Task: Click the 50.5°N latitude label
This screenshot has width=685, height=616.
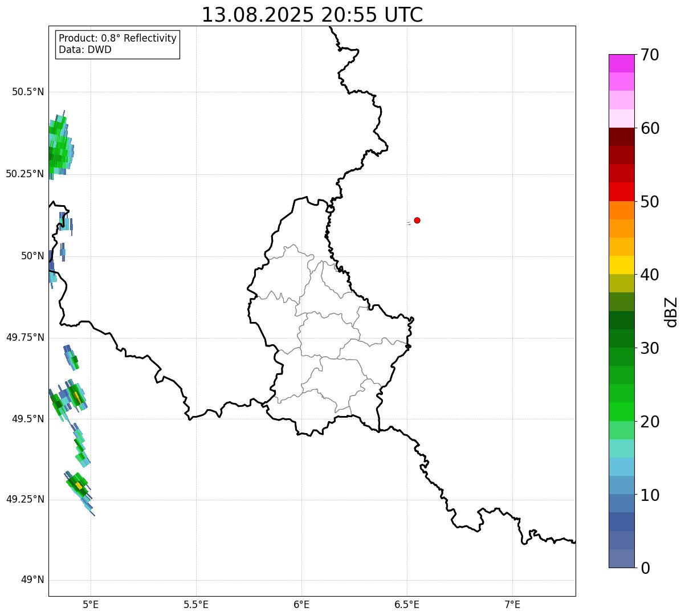Action: pyautogui.click(x=28, y=92)
